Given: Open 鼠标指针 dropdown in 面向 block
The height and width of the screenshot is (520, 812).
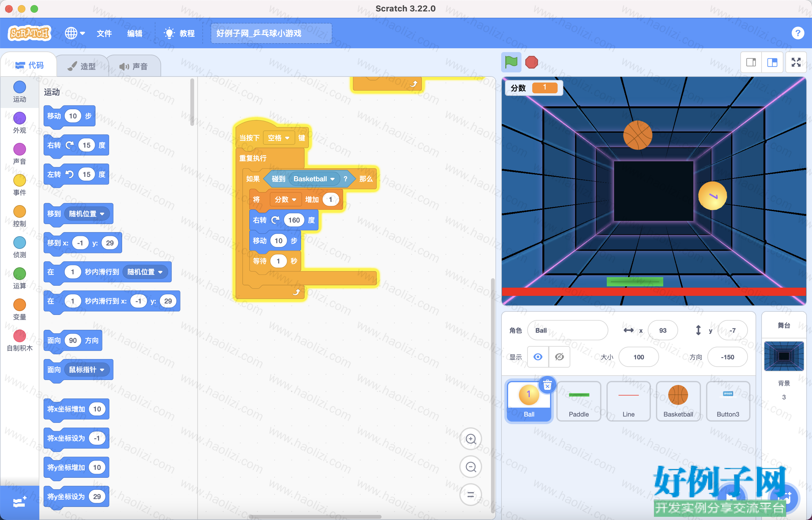Looking at the screenshot, I should click(x=87, y=370).
